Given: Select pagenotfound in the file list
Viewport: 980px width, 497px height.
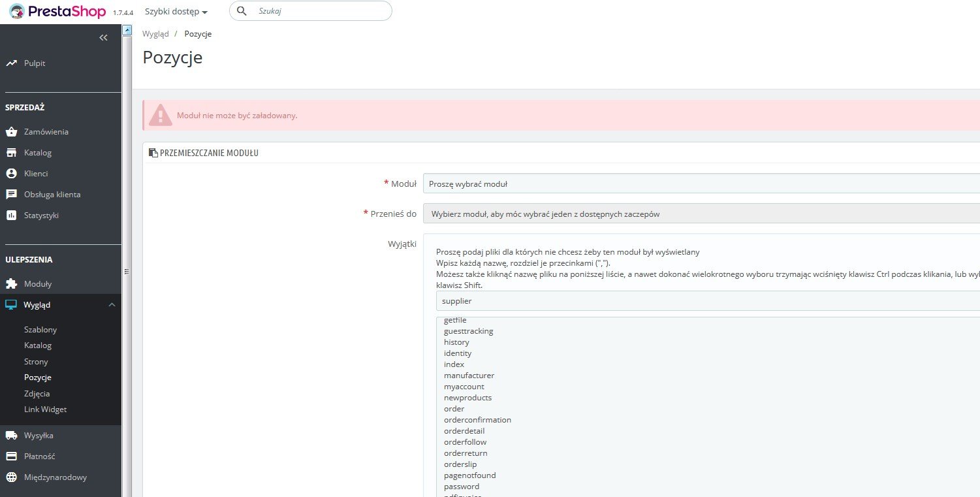Looking at the screenshot, I should coord(469,475).
